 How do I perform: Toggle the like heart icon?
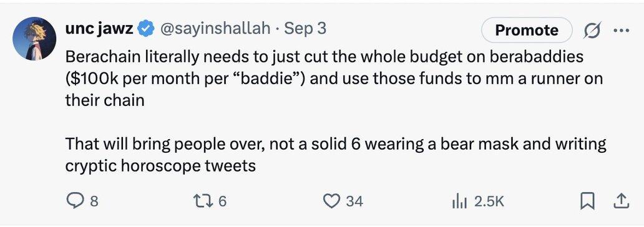point(331,201)
